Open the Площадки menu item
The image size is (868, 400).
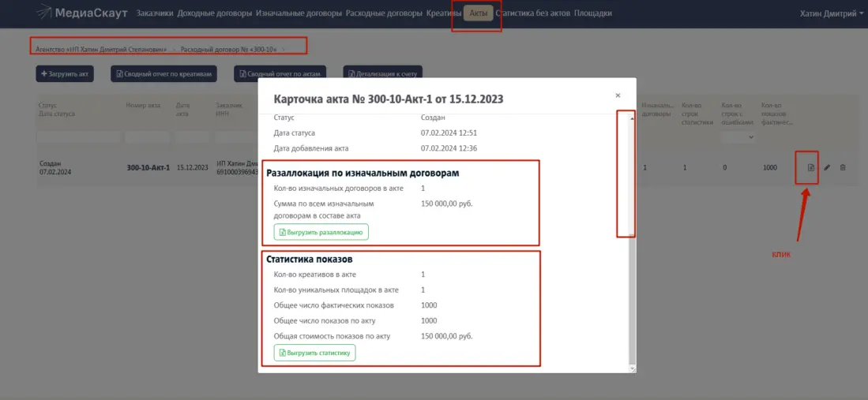tap(592, 13)
